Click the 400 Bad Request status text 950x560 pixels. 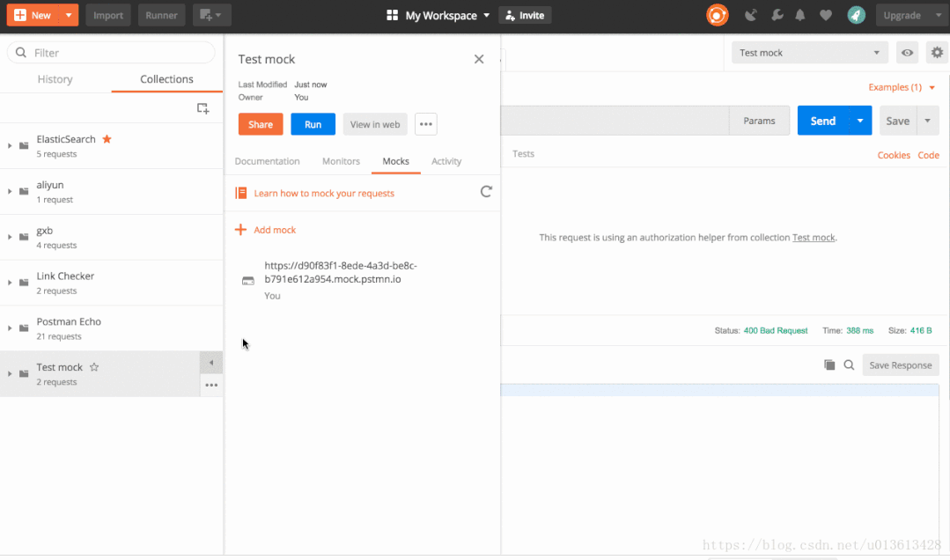coord(776,331)
